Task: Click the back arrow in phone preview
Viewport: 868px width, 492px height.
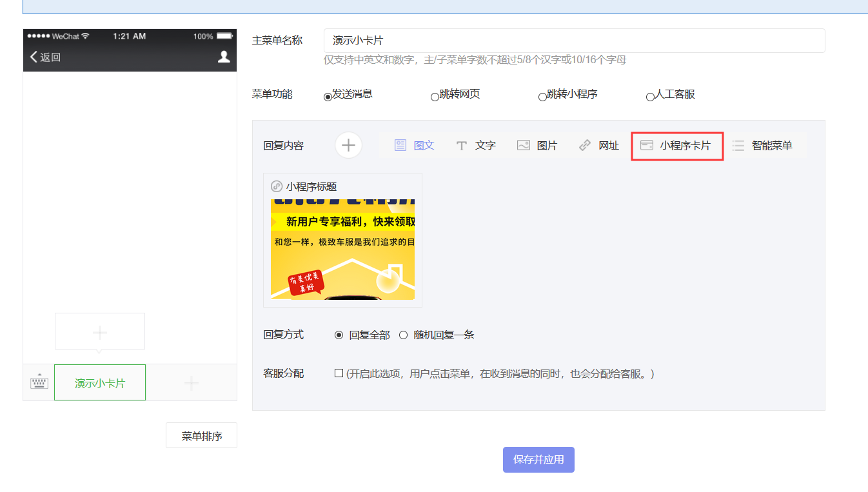Action: click(x=34, y=57)
